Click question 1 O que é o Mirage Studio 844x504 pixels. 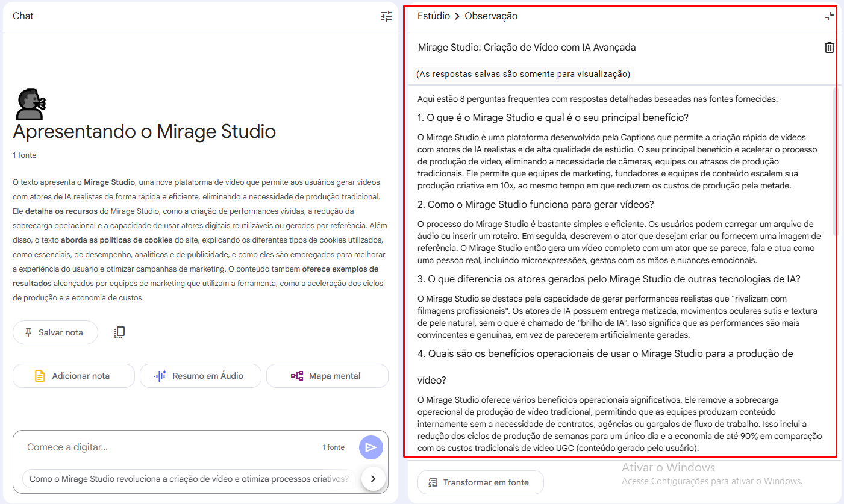pos(553,117)
